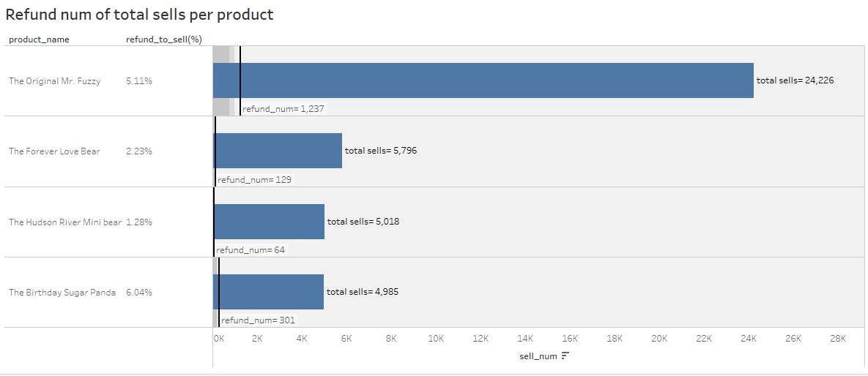Select The Original Mr. Fuzzy blue bar
Screen dimensions: 868x376
pos(483,80)
